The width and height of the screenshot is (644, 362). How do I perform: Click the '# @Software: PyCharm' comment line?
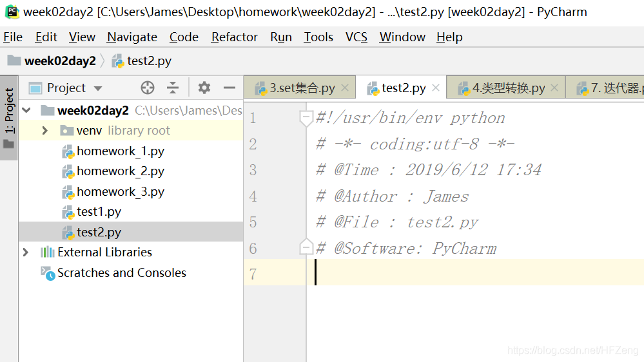(x=406, y=248)
